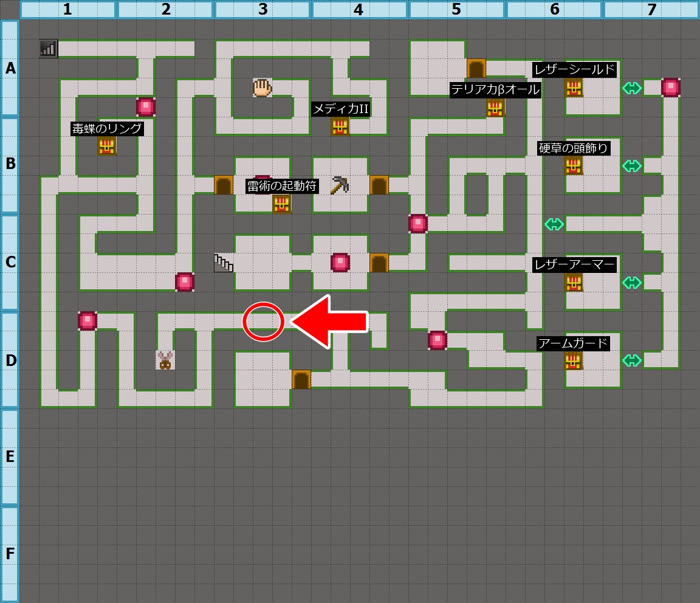Screen dimensions: 700x603
Task: Select row header E
Action: tap(10, 457)
